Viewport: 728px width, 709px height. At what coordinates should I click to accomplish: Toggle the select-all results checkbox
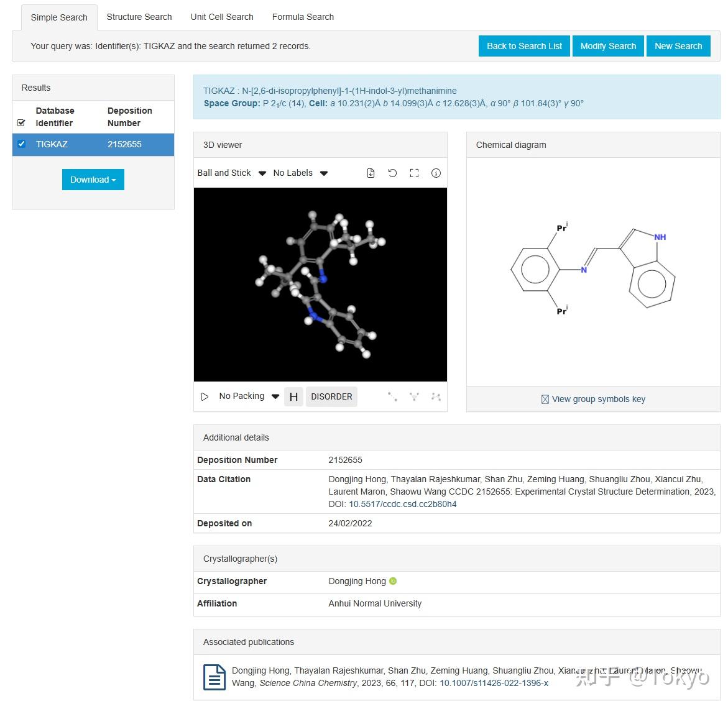coord(22,123)
